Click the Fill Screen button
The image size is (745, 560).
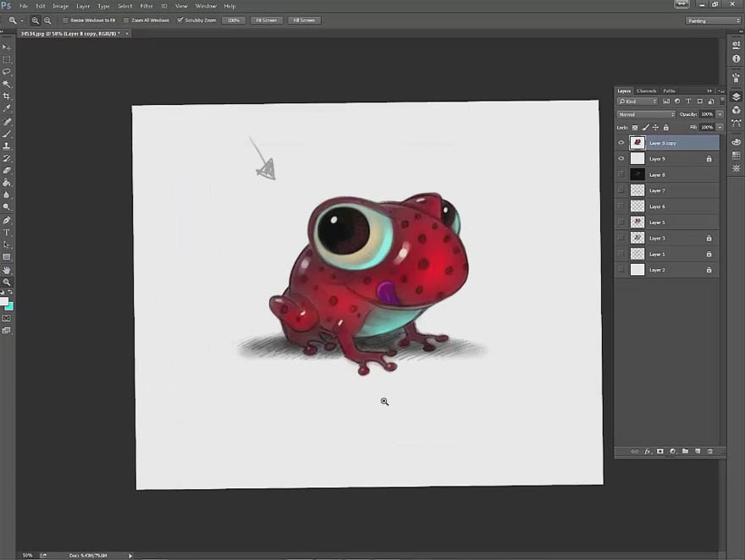[304, 20]
